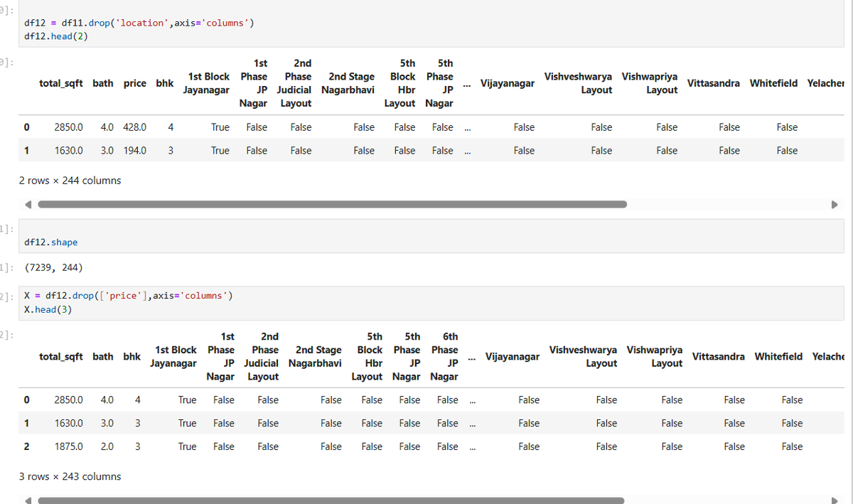Screen dimensions: 853x504
Task: Select the total_sqft column header in first table
Action: tap(61, 83)
